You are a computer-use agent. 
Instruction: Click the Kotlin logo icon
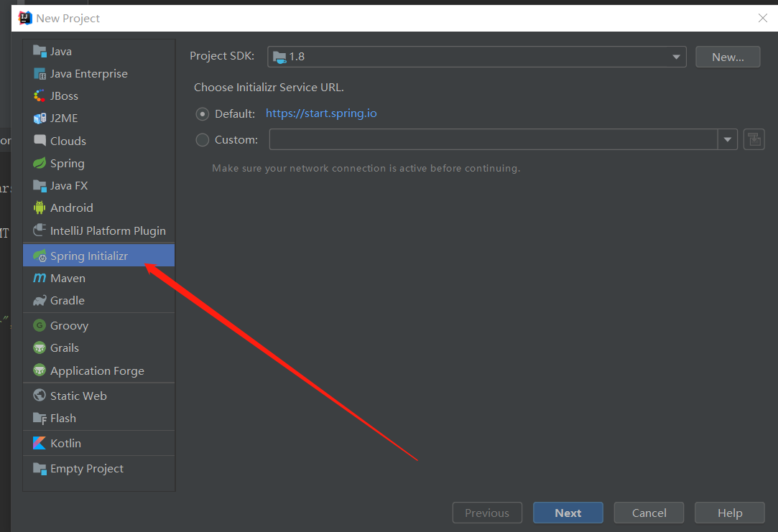40,443
